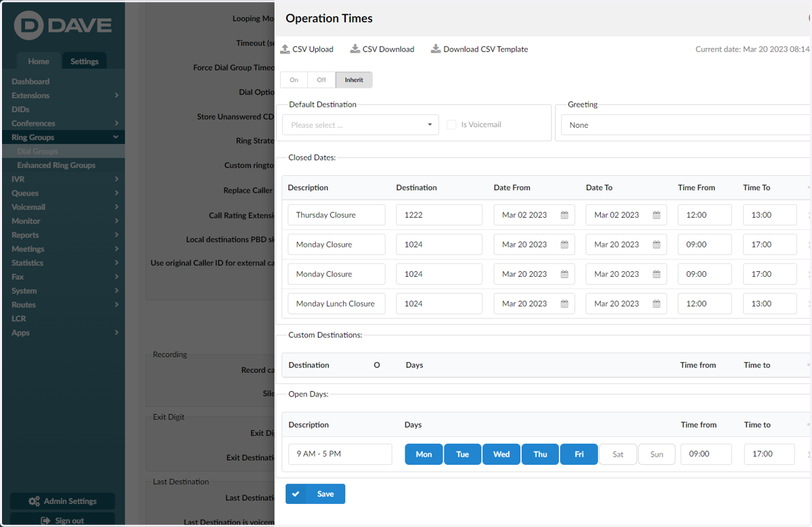Switch to the Home tab
Viewport: 812px width, 527px height.
[39, 61]
